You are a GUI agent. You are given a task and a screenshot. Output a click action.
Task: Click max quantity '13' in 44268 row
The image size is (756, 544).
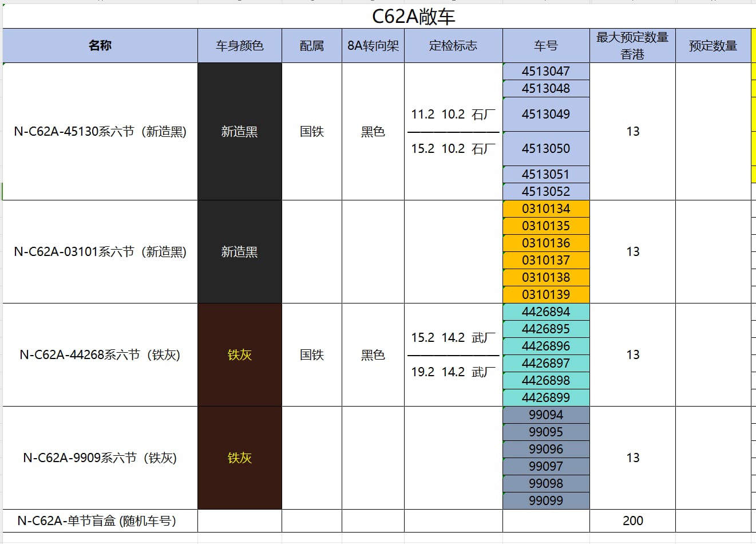click(632, 355)
